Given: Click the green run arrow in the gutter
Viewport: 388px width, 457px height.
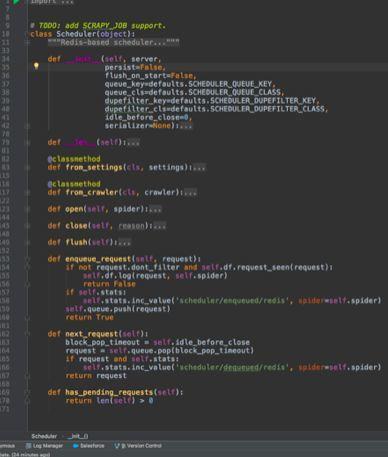Looking at the screenshot, I should tap(16, 2).
